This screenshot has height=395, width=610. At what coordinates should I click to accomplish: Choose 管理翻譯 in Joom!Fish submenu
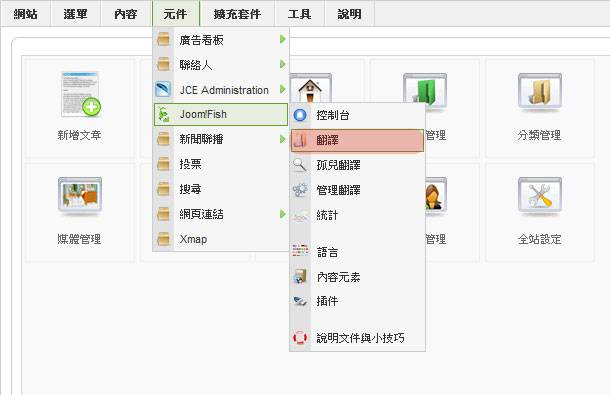(357, 190)
